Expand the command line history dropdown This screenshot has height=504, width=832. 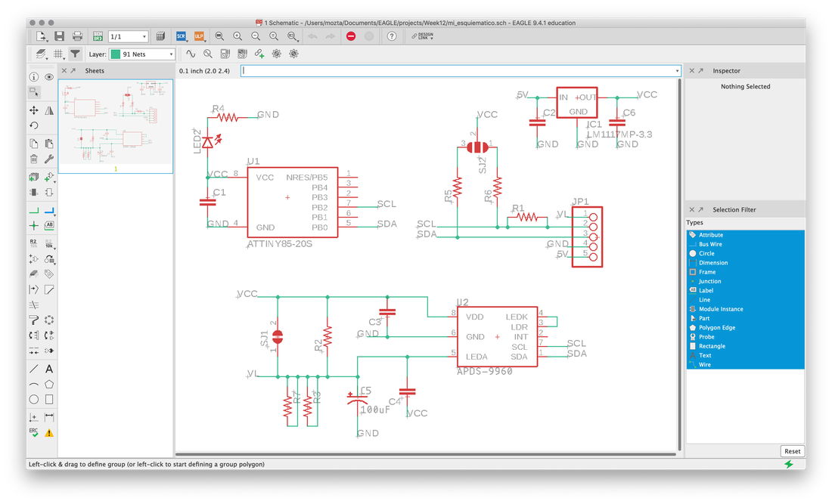tap(677, 71)
